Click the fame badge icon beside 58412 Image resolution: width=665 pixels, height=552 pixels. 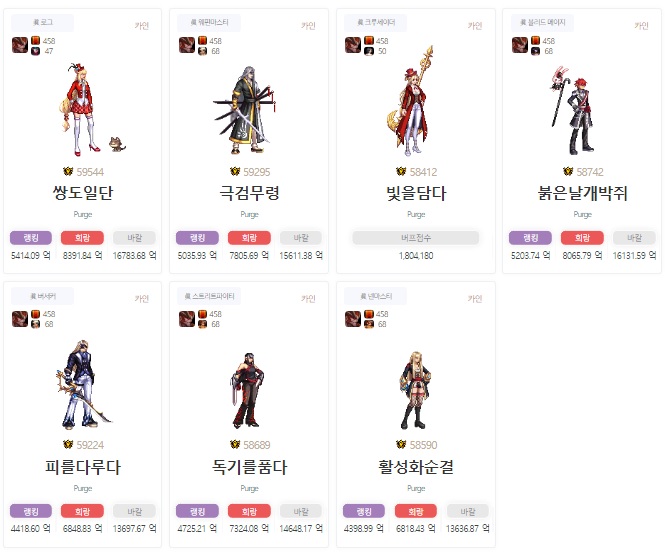pyautogui.click(x=401, y=171)
